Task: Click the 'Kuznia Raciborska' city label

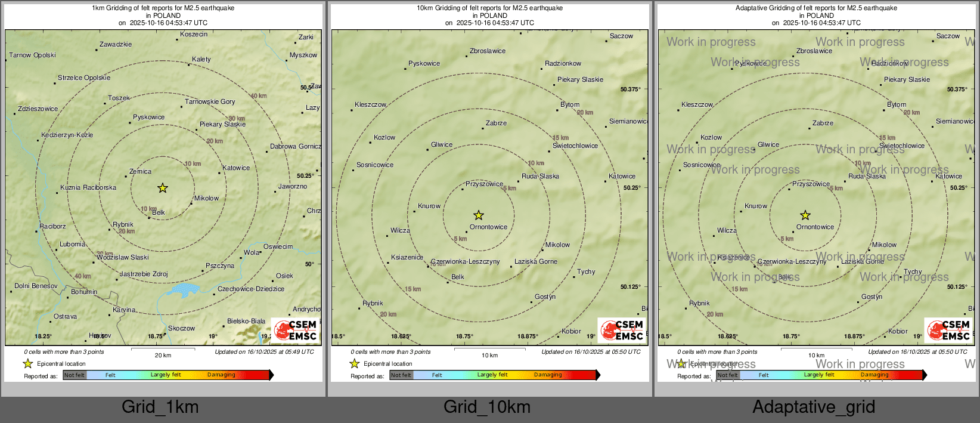Action: point(88,188)
